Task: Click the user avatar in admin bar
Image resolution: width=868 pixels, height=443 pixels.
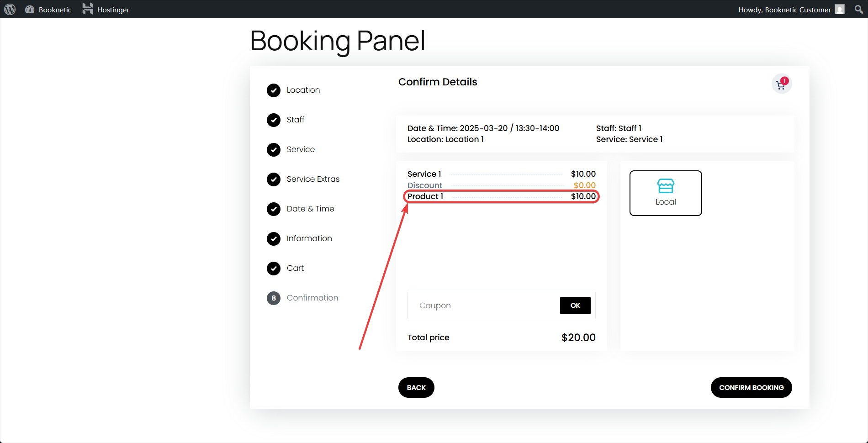Action: 840,9
